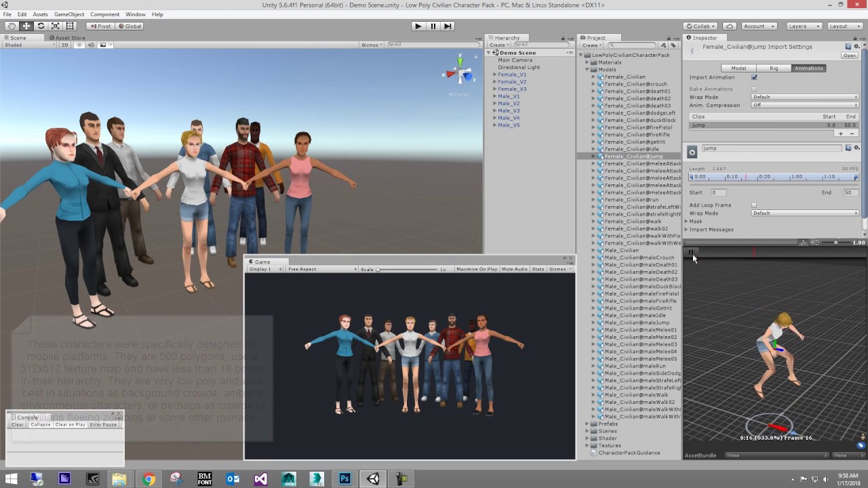Uncheck the Import Animation checkbox
Image resolution: width=868 pixels, height=488 pixels.
tap(754, 77)
